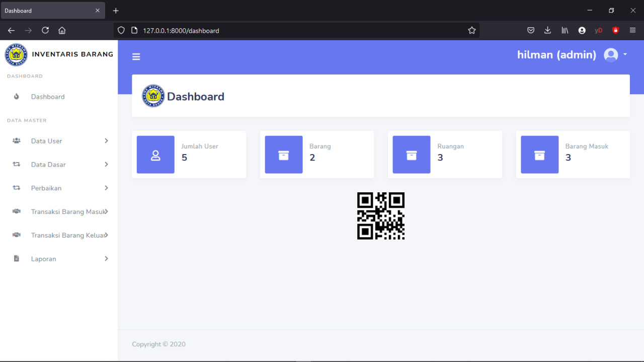
Task: Click the Laporan document icon
Action: [x=17, y=259]
